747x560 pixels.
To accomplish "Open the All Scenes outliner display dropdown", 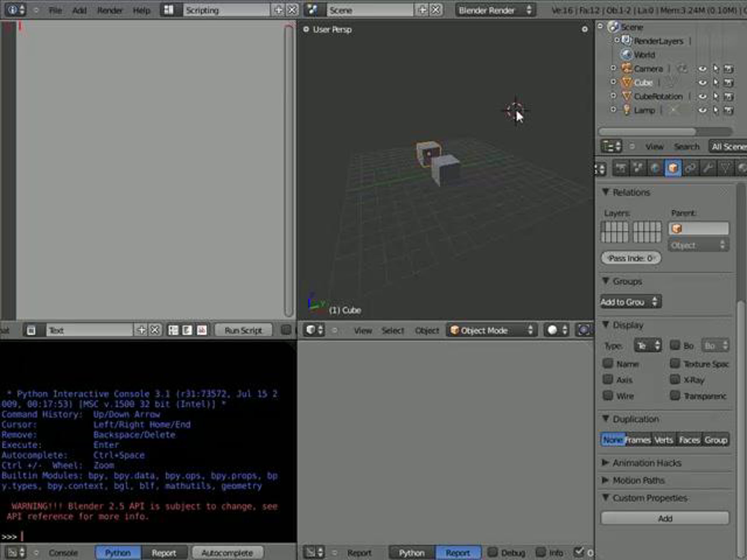I will click(x=728, y=147).
